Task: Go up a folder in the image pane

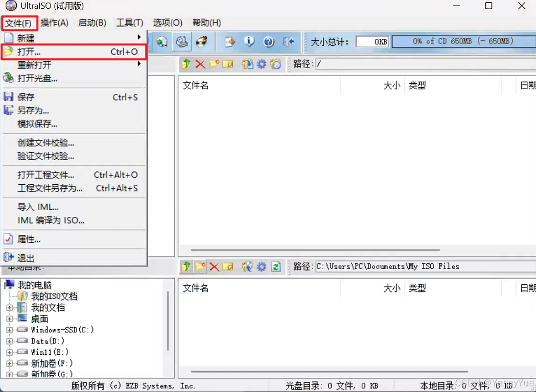Action: [187, 64]
